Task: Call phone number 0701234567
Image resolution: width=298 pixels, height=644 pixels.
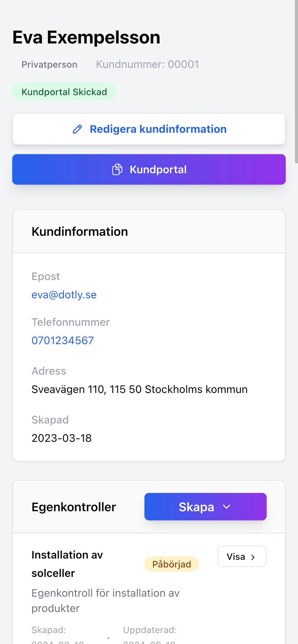Action: point(63,341)
